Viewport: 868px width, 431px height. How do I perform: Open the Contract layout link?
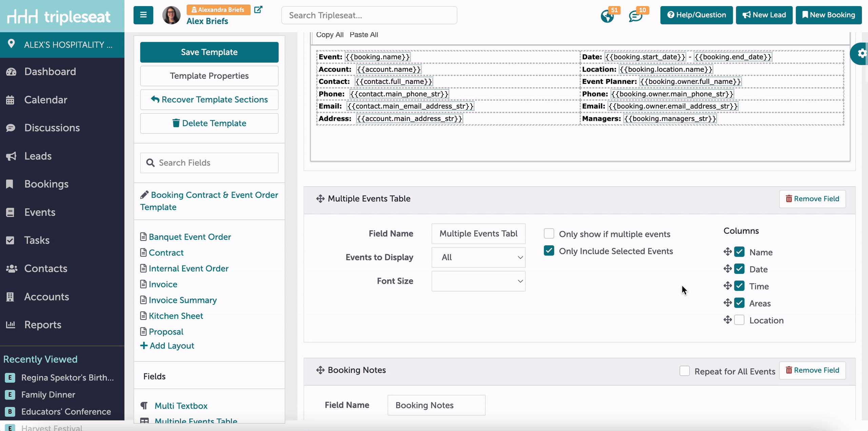[166, 252]
